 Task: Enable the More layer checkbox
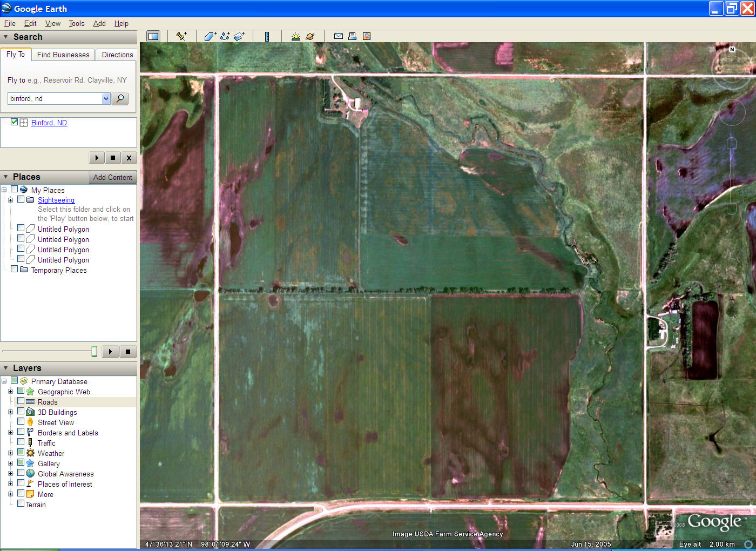coord(21,493)
